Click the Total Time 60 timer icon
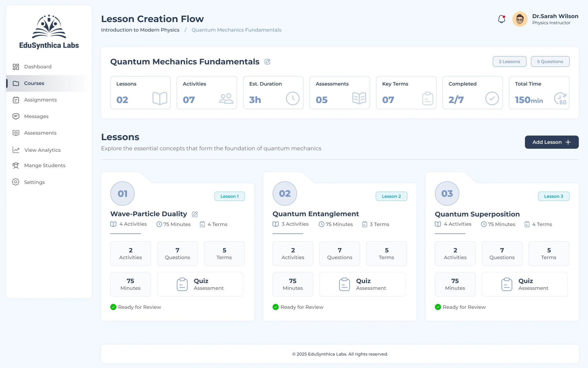This screenshot has width=588, height=368. pyautogui.click(x=560, y=98)
